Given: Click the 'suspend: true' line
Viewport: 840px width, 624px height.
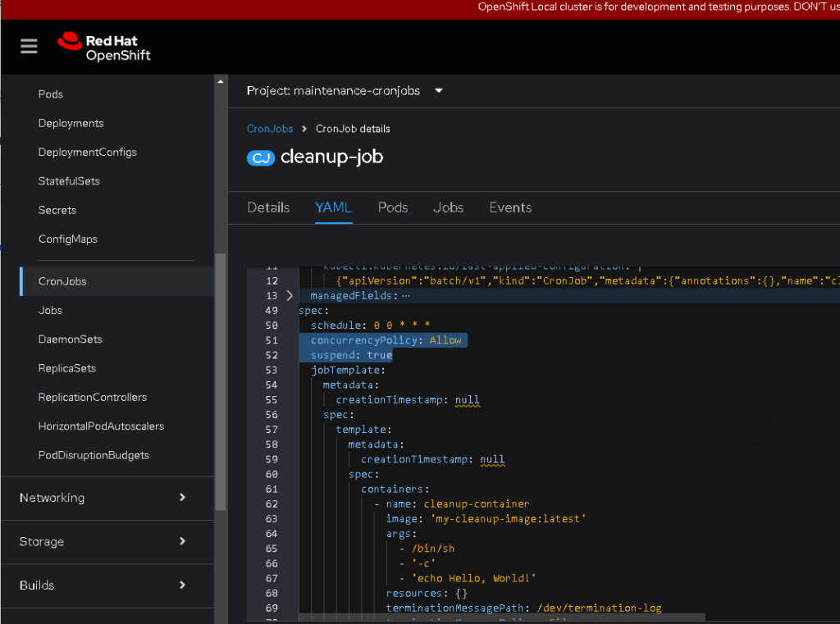Looking at the screenshot, I should [x=351, y=355].
